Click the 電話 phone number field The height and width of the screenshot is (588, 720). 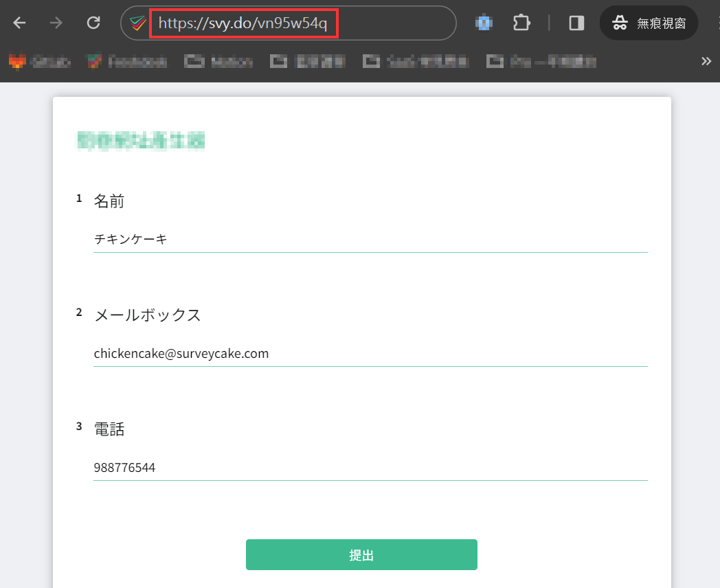[370, 468]
